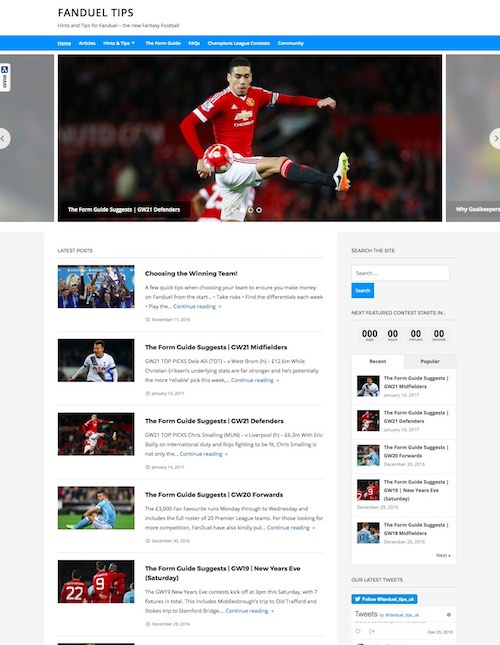The image size is (500, 645).
Task: Open sidebar thumbnail for GW20 Forwards
Action: click(368, 455)
